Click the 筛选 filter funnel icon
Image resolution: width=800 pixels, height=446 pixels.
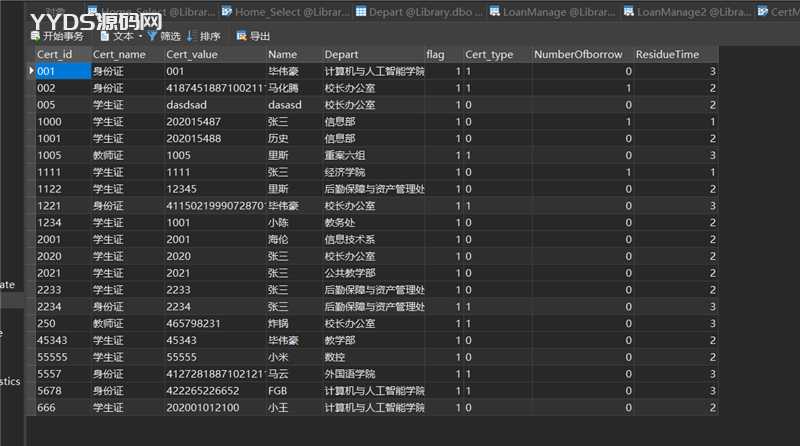tap(153, 36)
